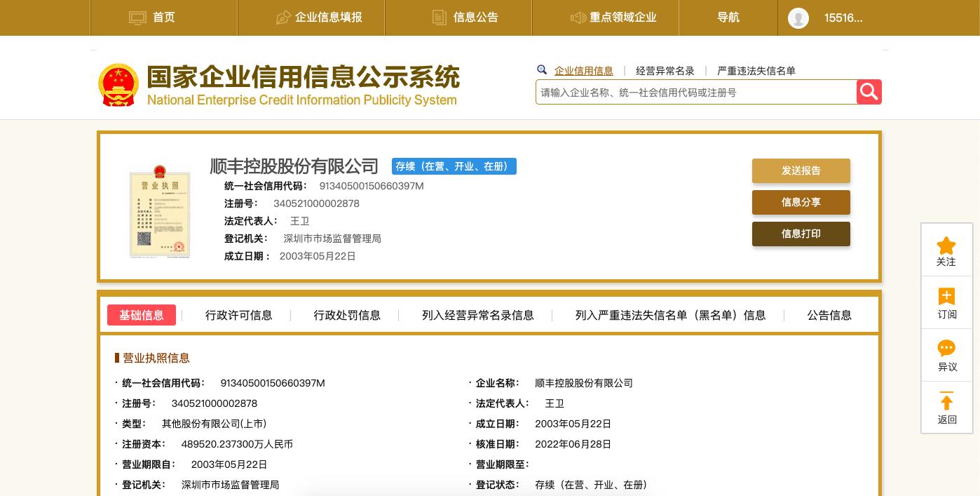Click the 返回 back-to-top icon

946,401
